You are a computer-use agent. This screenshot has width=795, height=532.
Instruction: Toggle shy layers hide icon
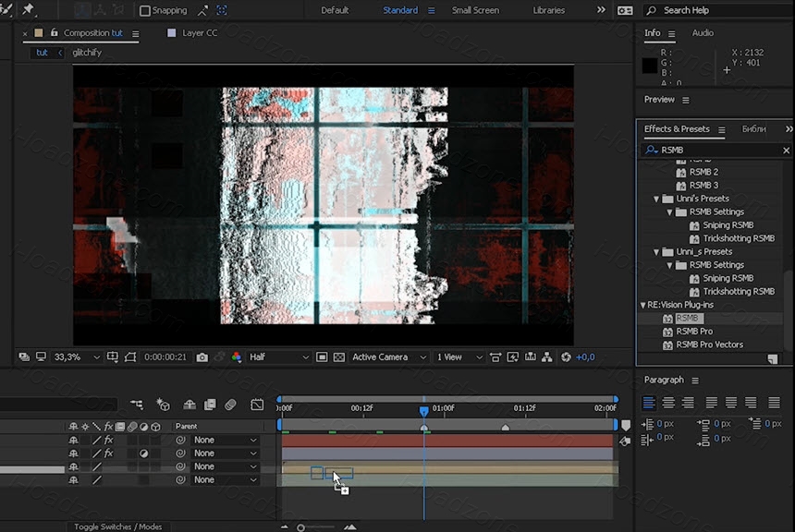tap(190, 405)
